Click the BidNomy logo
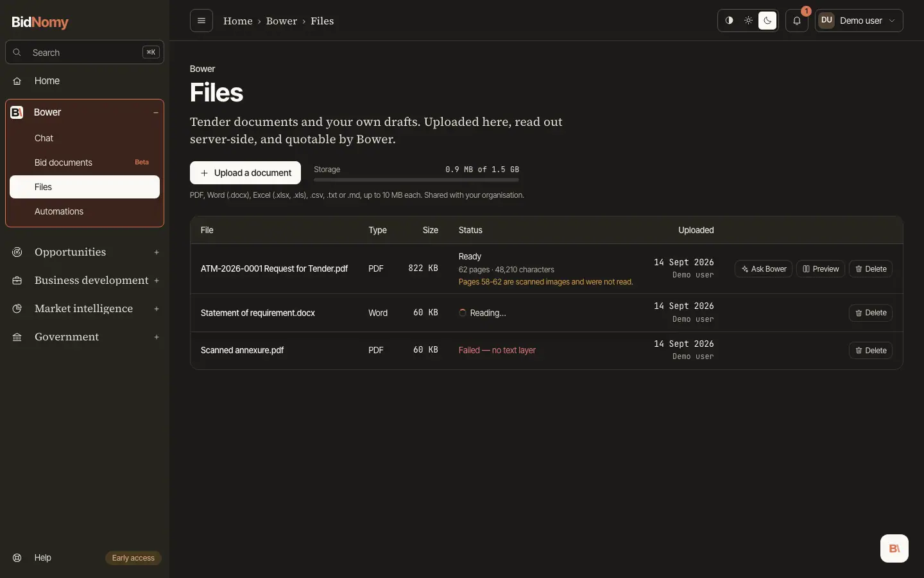This screenshot has height=578, width=924. point(40,22)
